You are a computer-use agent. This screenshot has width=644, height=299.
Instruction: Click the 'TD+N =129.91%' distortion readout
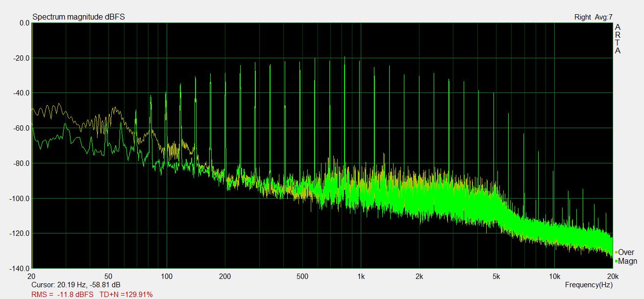pos(126,295)
